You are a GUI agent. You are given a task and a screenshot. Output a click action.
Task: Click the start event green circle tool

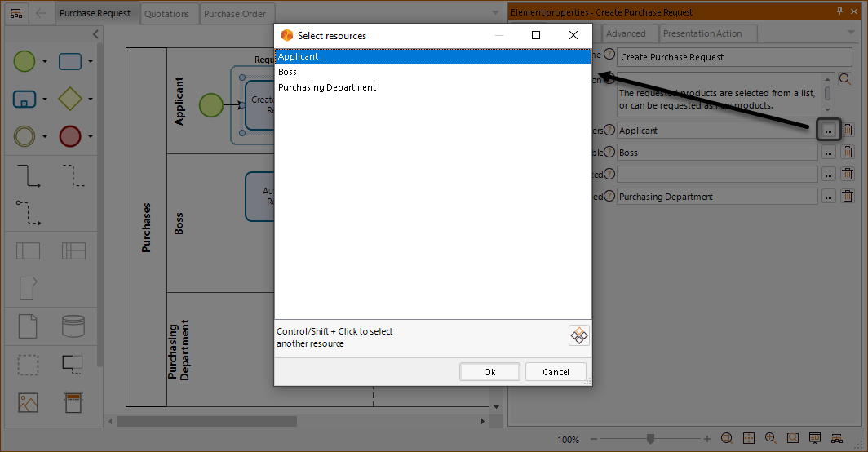pos(25,61)
